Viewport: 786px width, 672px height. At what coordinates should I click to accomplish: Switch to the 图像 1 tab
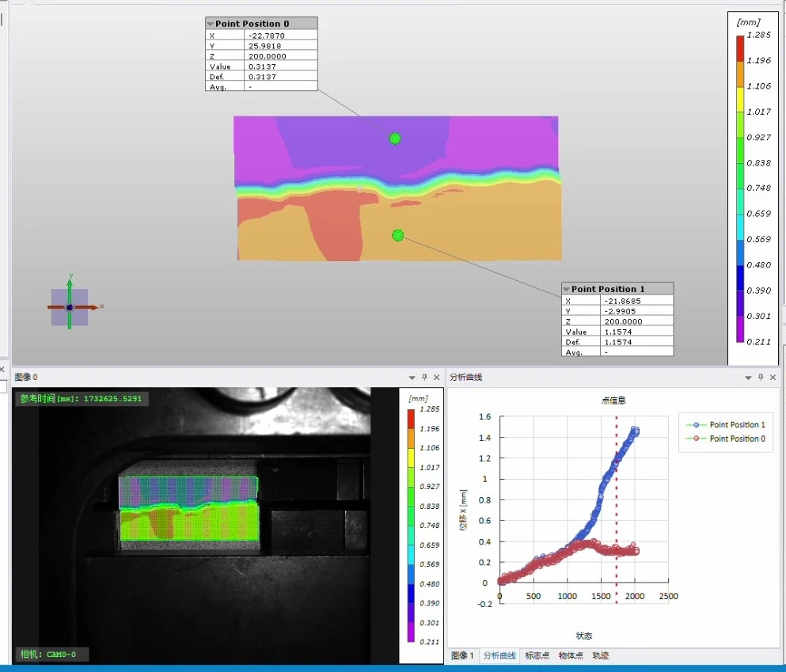point(462,655)
